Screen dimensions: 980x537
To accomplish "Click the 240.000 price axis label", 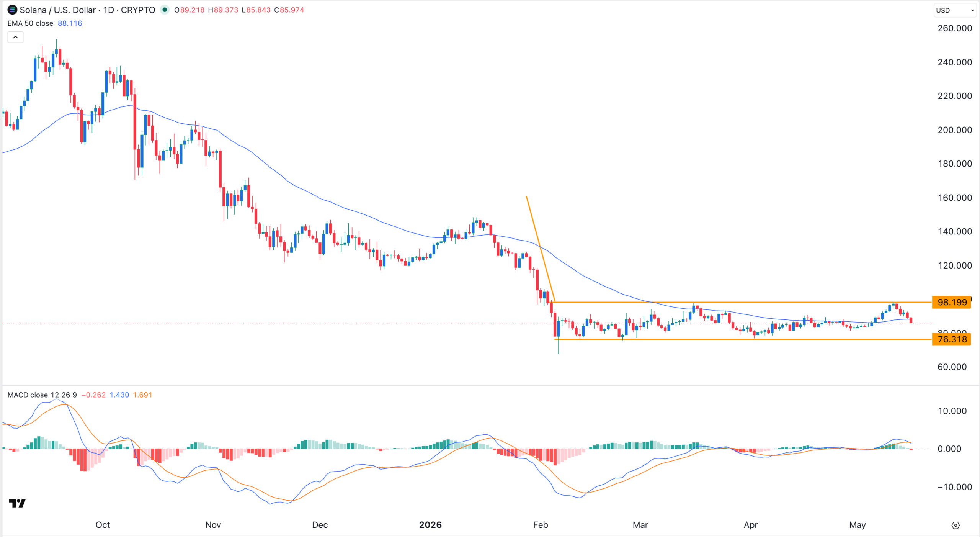I will (x=955, y=62).
